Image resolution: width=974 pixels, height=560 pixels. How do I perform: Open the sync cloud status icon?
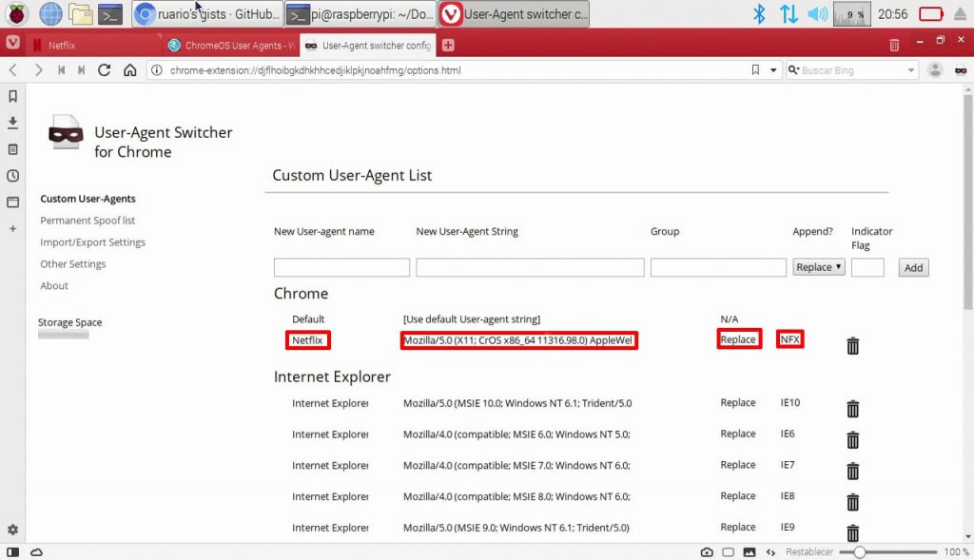click(37, 552)
